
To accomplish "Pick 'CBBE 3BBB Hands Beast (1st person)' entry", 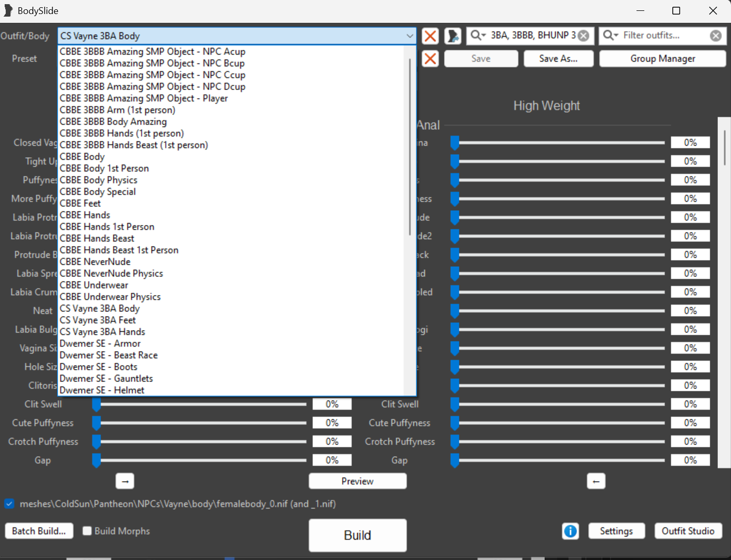I will tap(134, 145).
